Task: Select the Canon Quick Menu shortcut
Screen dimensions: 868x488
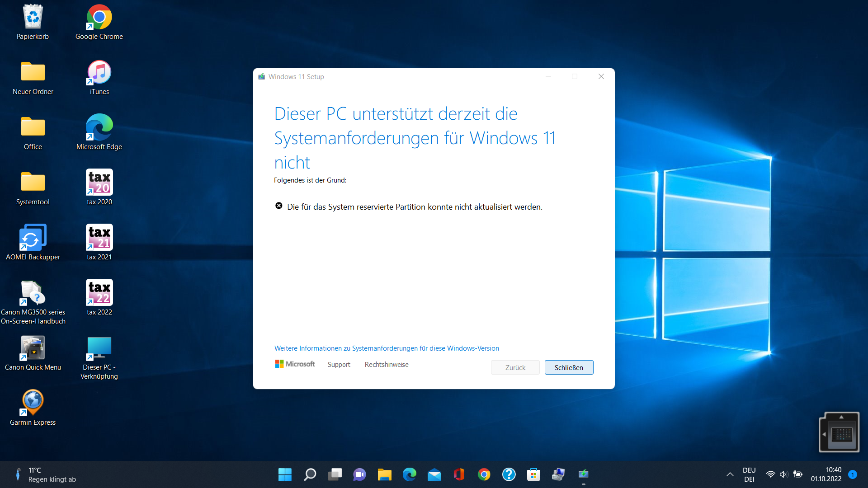Action: click(33, 348)
